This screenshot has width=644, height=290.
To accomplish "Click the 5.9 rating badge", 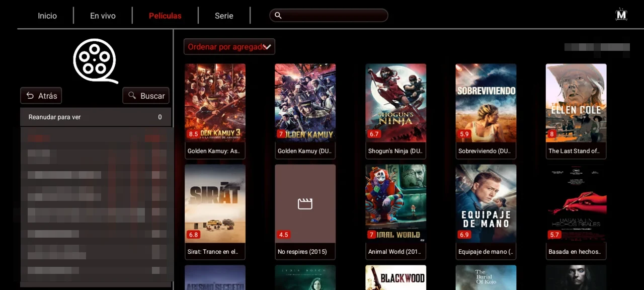I will pyautogui.click(x=464, y=134).
